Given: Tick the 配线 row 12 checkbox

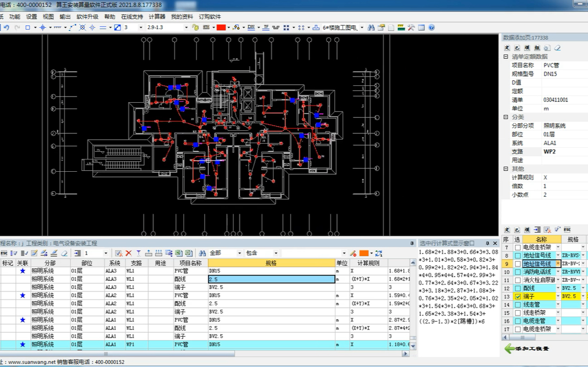Looking at the screenshot, I should [517, 288].
